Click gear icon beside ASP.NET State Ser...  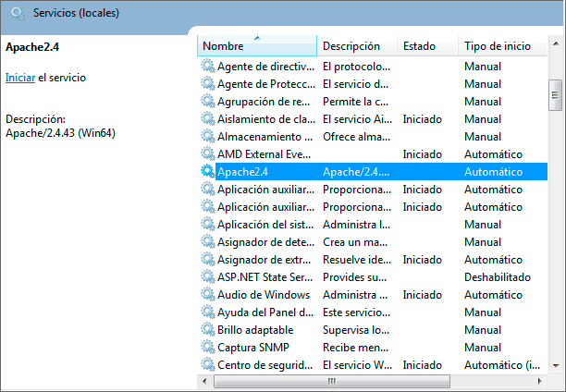pos(208,276)
